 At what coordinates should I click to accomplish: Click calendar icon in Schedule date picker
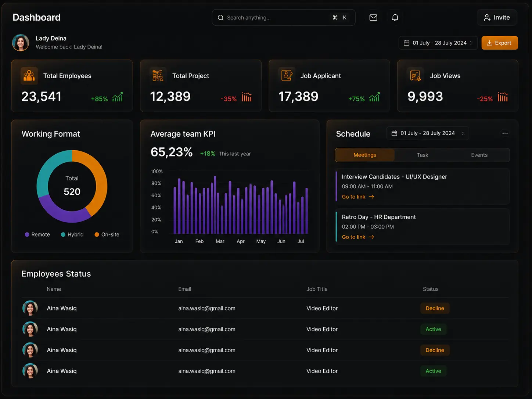pyautogui.click(x=394, y=133)
